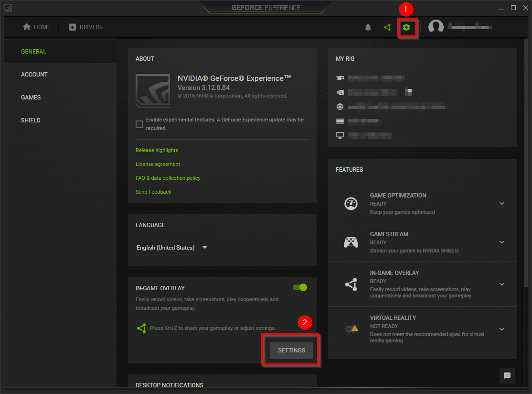
Task: Expand the Virtual Reality feature row
Action: point(502,329)
